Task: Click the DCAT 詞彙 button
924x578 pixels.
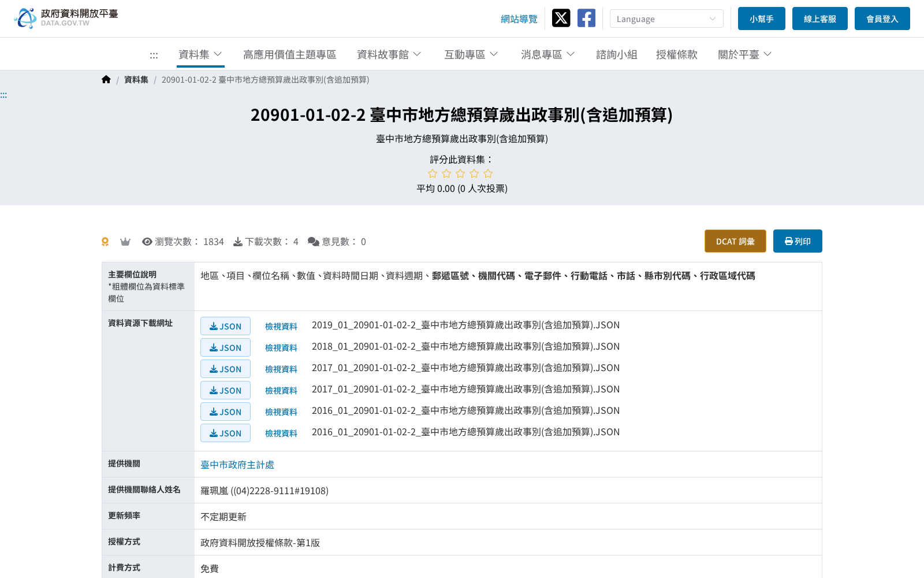Action: (735, 241)
